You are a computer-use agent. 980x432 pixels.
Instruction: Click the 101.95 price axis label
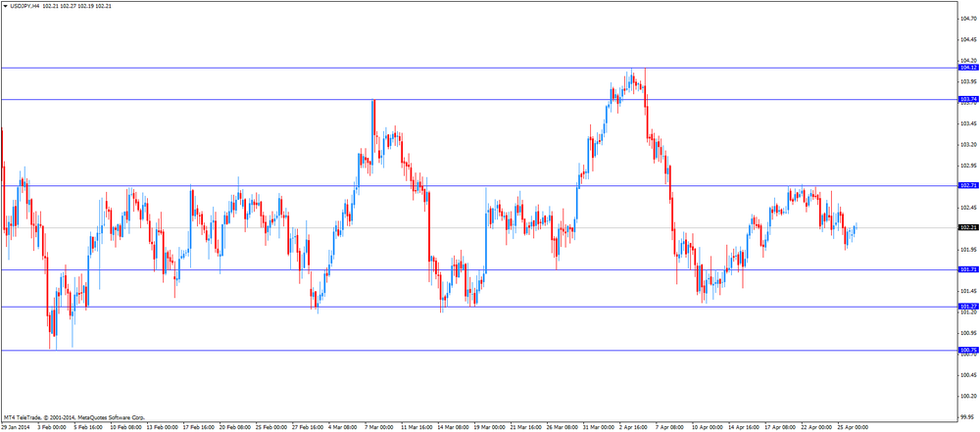click(x=968, y=250)
